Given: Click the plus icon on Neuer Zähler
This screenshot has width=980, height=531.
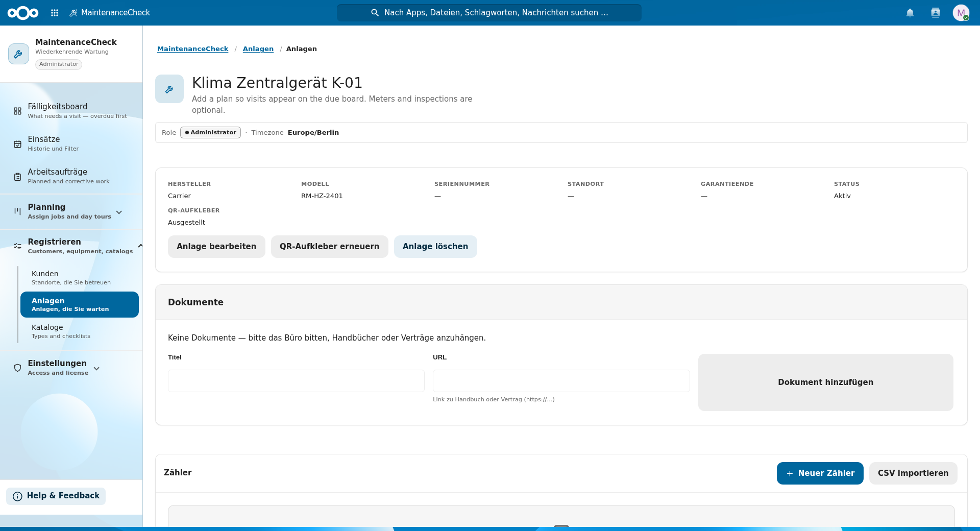Looking at the screenshot, I should 790,474.
